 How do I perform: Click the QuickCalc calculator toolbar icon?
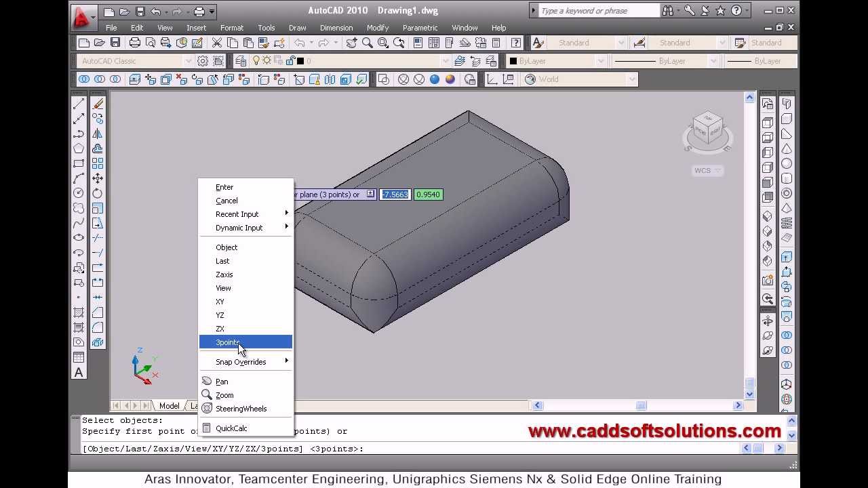click(x=496, y=43)
